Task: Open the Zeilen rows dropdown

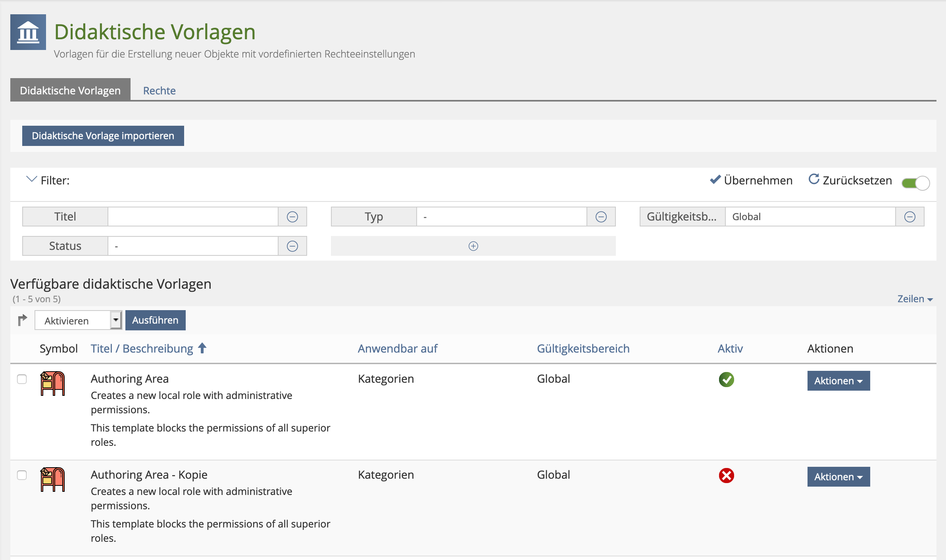Action: click(915, 299)
